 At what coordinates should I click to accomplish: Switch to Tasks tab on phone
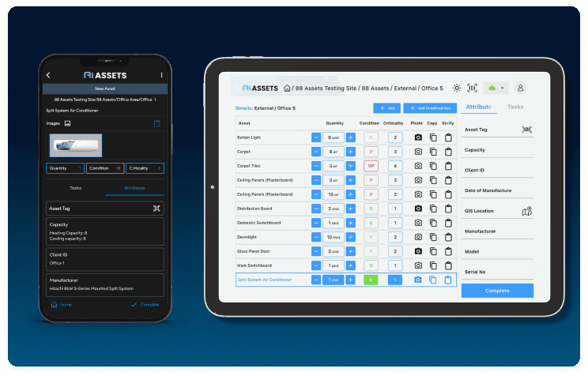pyautogui.click(x=75, y=188)
